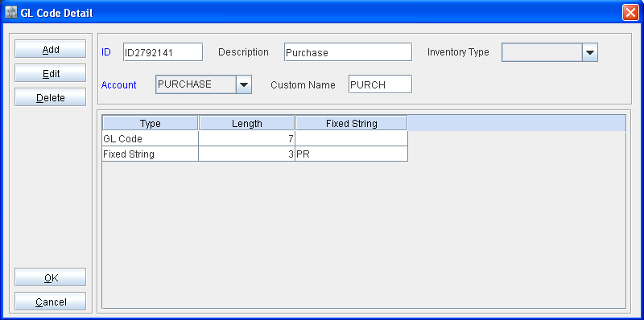Focus the Description field containing Purchase
Screen dimensions: 644x320
pos(348,52)
